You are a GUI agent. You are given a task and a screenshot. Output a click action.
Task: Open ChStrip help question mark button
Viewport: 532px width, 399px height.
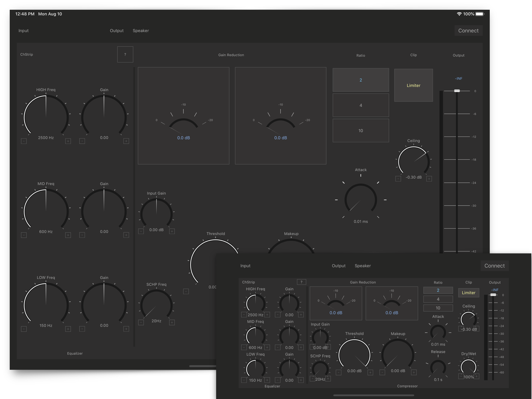point(125,54)
